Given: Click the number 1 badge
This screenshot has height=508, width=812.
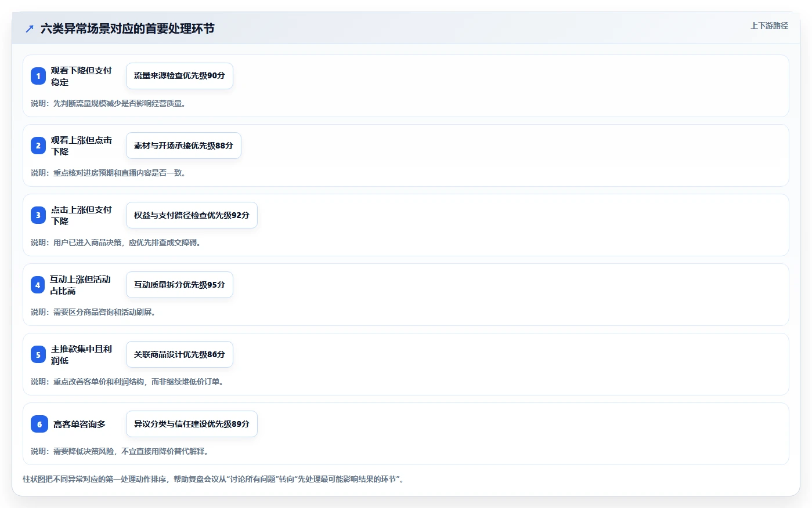Looking at the screenshot, I should click(38, 76).
